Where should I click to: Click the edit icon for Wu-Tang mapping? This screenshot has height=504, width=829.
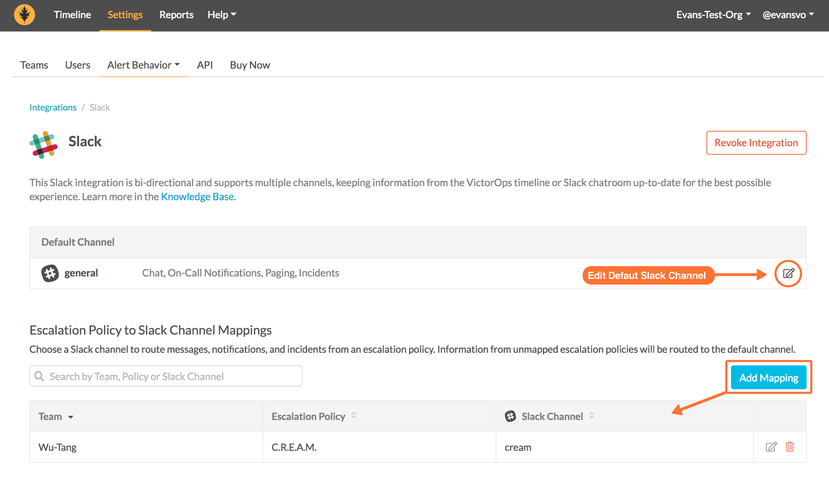(x=771, y=447)
